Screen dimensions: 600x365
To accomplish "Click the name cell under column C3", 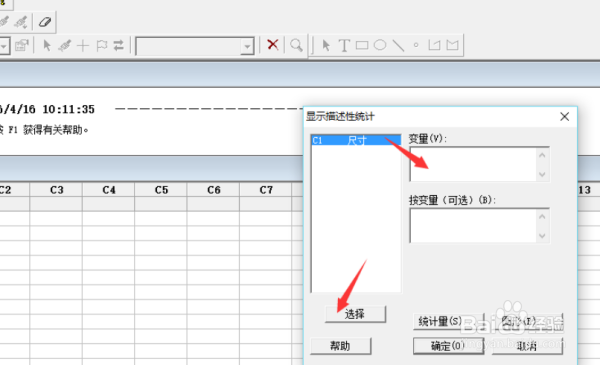I will pyautogui.click(x=56, y=204).
